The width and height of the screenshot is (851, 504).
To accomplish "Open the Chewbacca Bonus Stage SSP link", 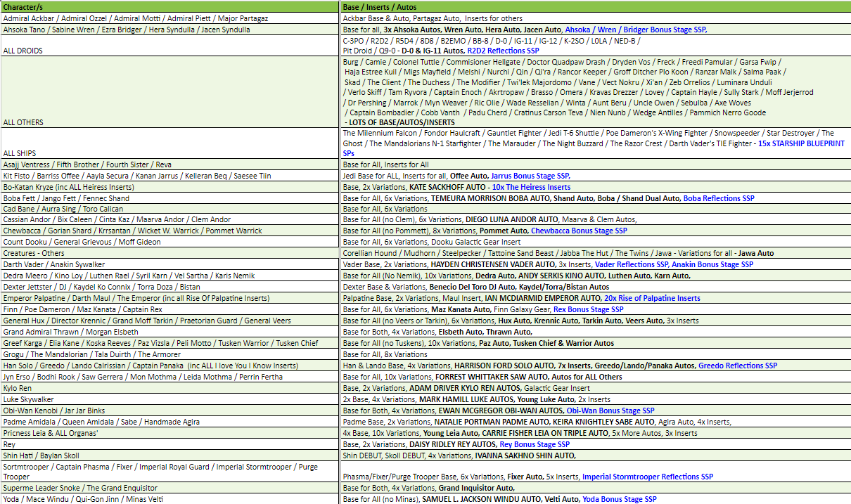I will [x=579, y=231].
